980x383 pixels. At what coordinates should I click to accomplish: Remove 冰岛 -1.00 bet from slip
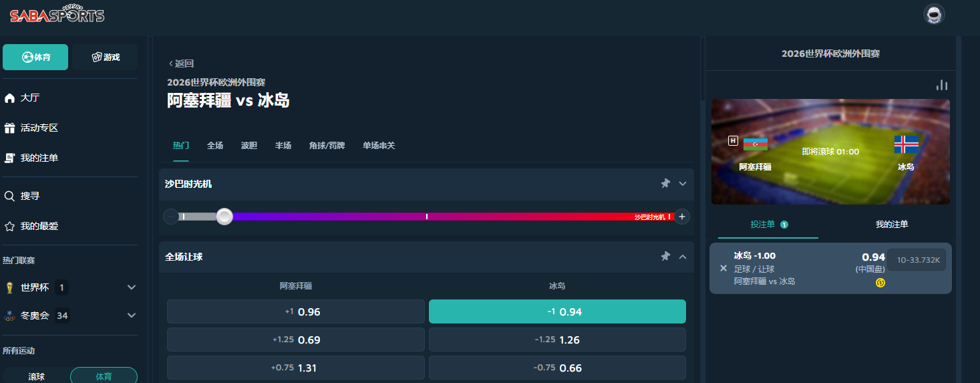[x=723, y=268]
